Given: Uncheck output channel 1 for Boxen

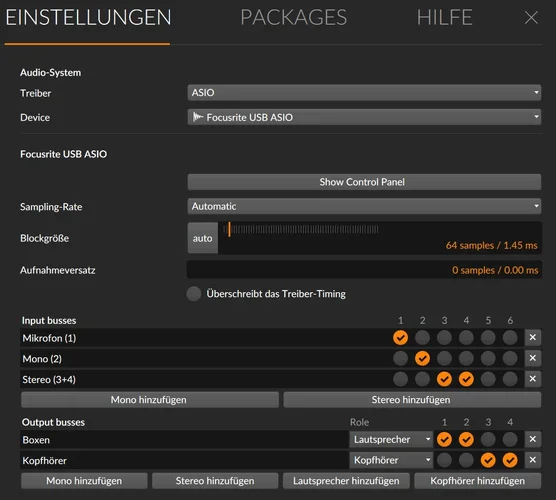Looking at the screenshot, I should tap(444, 439).
